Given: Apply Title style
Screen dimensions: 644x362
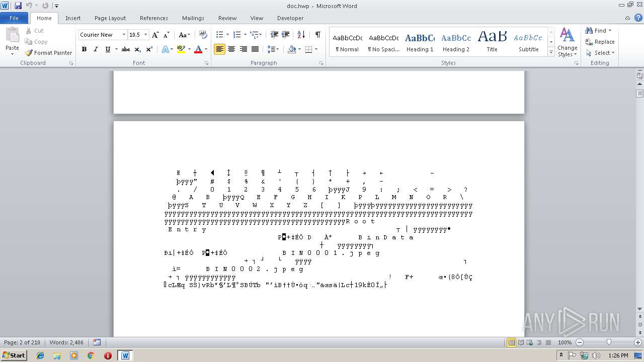Looking at the screenshot, I should point(492,42).
